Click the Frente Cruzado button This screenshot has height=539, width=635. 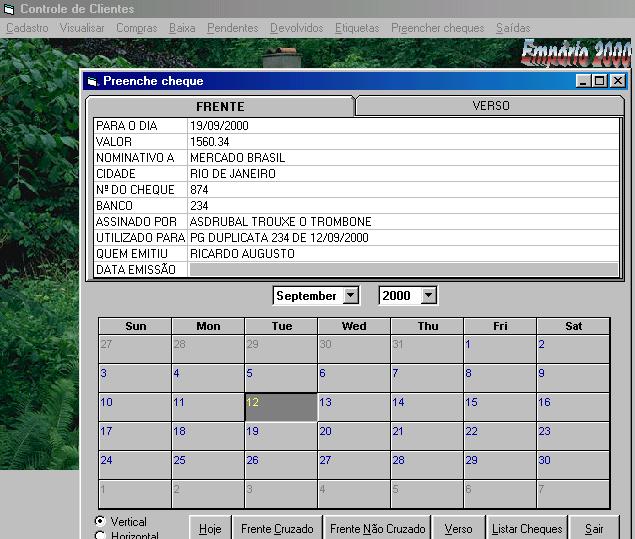coord(277,528)
